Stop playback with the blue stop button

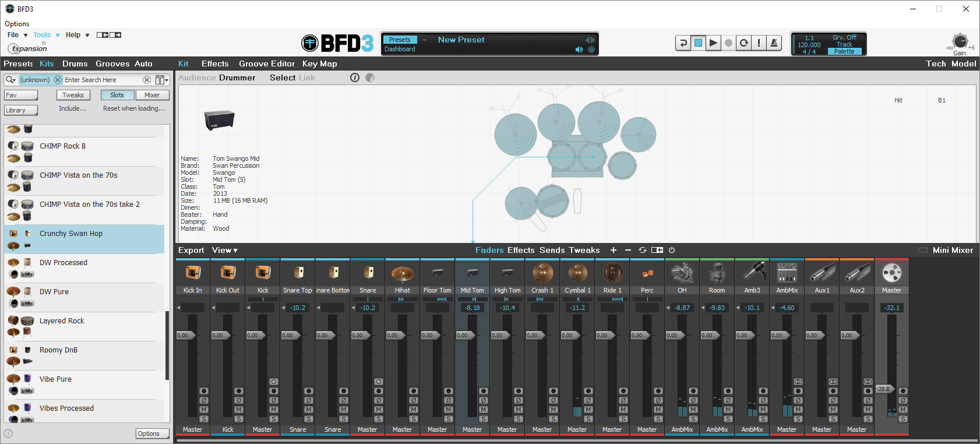coord(698,43)
